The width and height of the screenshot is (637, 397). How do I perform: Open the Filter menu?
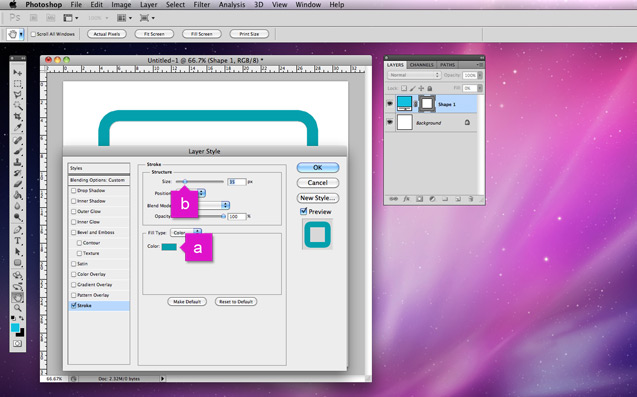[202, 5]
